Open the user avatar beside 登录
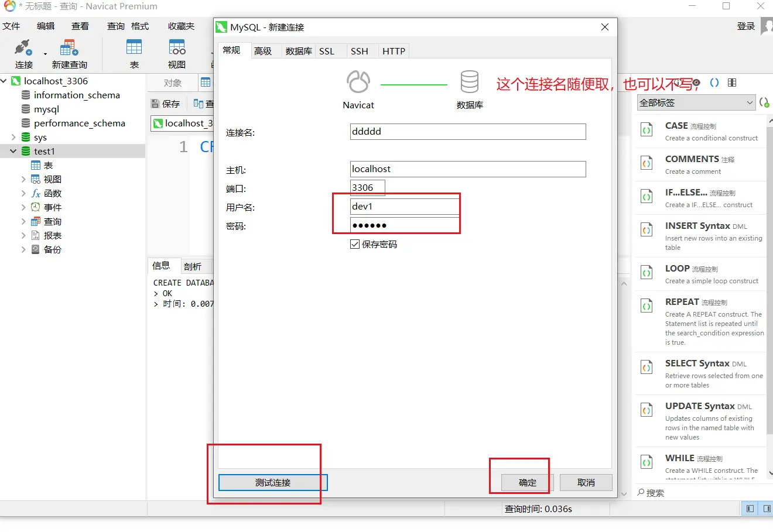The image size is (773, 532). tap(767, 26)
